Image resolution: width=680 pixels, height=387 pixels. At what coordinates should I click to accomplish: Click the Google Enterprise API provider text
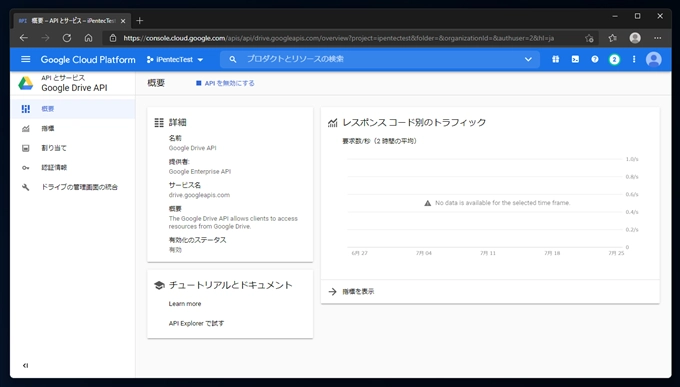pos(199,172)
